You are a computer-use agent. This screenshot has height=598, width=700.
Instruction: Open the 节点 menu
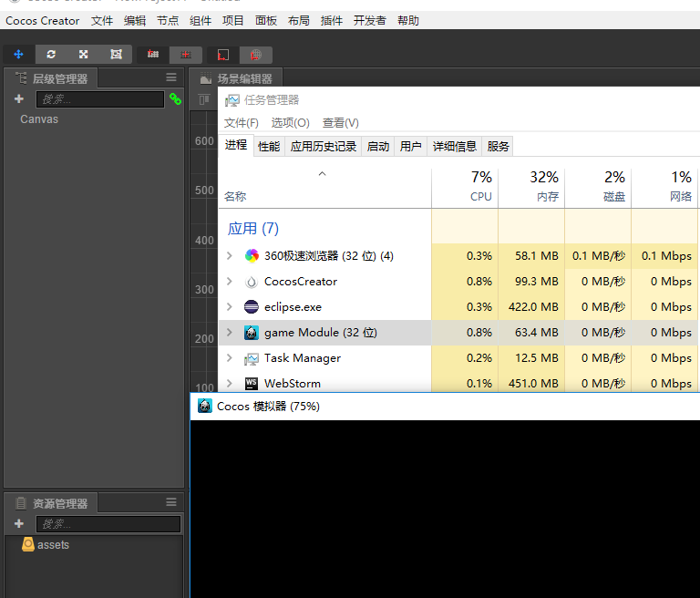click(x=168, y=21)
